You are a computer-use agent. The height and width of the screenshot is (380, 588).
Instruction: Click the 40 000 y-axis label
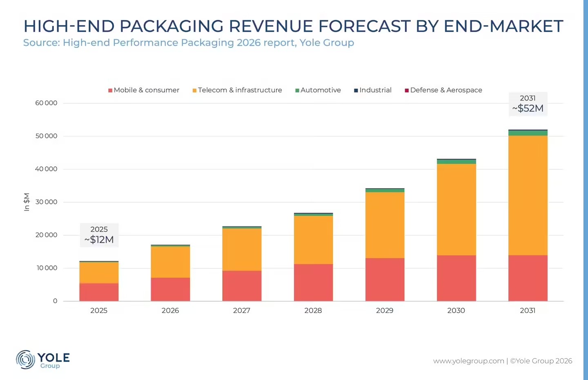click(x=46, y=169)
